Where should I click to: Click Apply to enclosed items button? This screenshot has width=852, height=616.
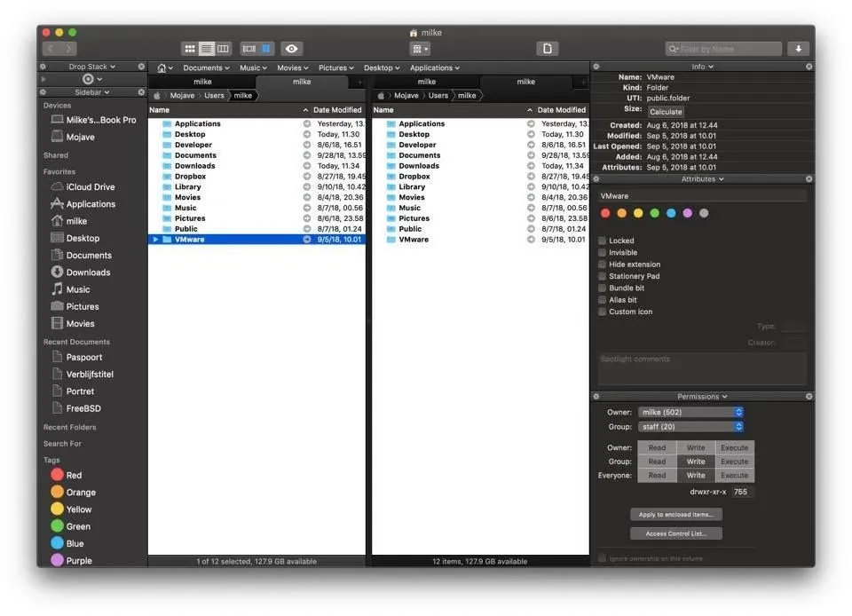click(676, 514)
